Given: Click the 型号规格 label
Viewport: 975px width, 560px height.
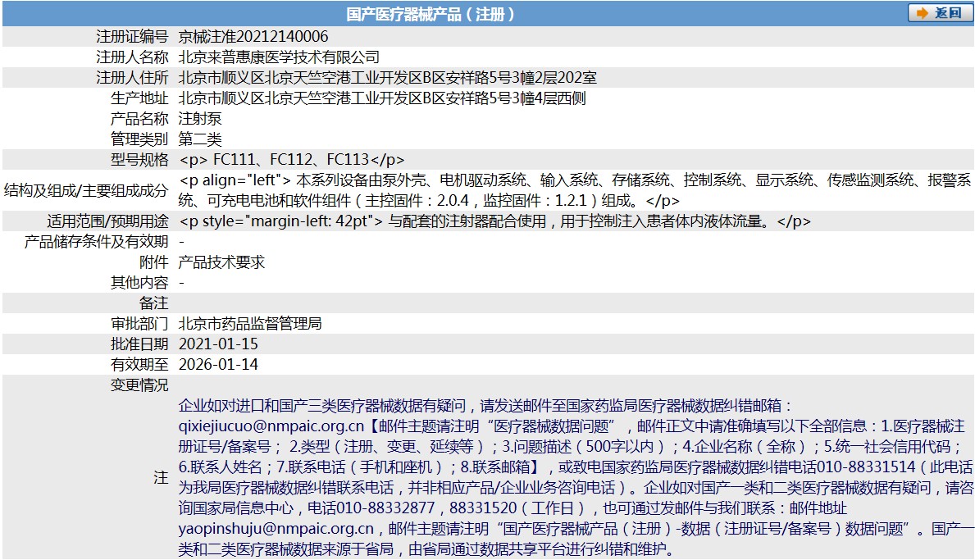Looking at the screenshot, I should (139, 160).
